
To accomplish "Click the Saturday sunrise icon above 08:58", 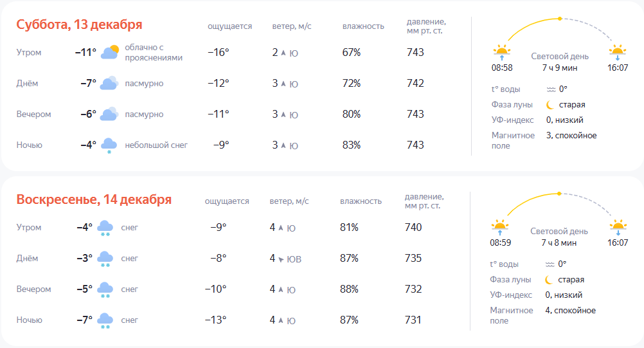I will [501, 51].
